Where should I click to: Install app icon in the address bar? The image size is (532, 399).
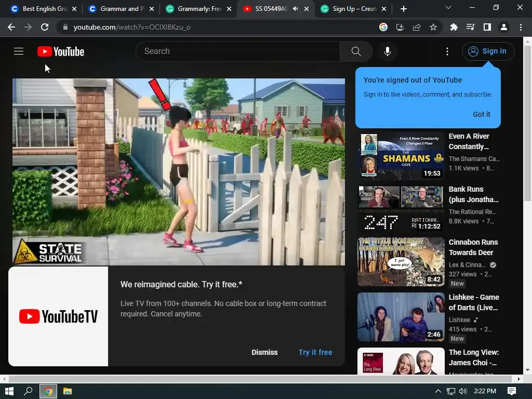(400, 27)
